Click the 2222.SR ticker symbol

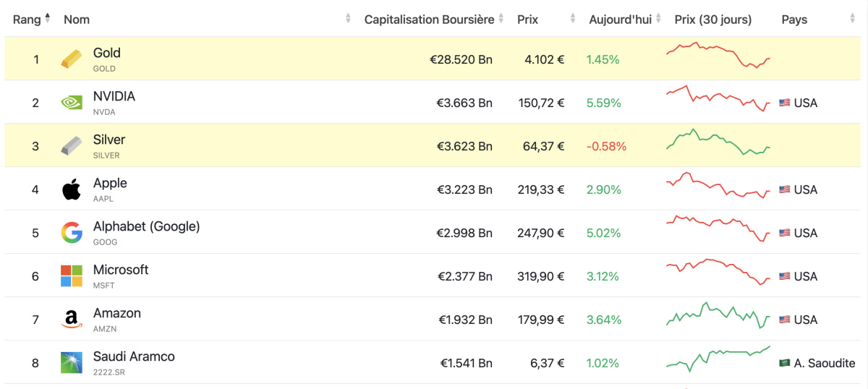[109, 372]
